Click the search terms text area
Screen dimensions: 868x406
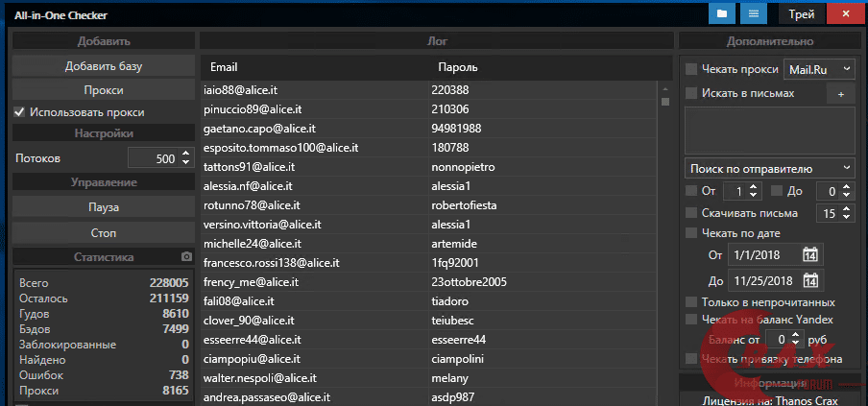pyautogui.click(x=769, y=131)
